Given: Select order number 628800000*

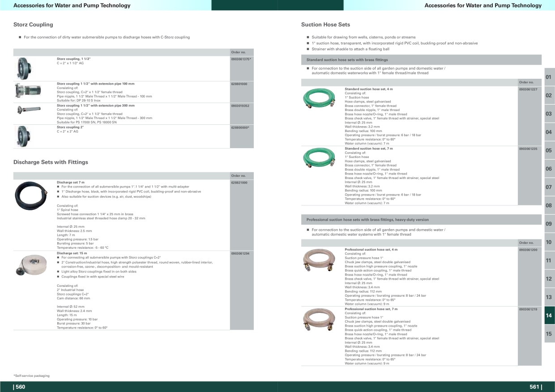Looking at the screenshot, I should 240,128.
